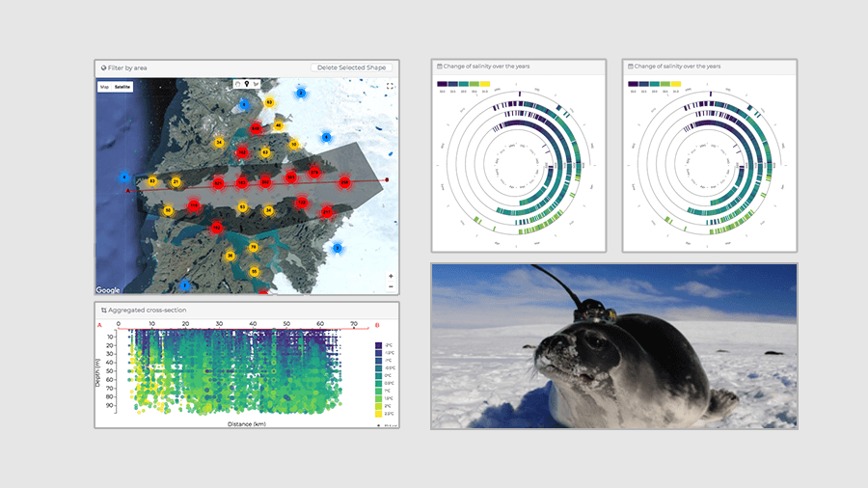Switch map to Satellite view

(x=122, y=87)
